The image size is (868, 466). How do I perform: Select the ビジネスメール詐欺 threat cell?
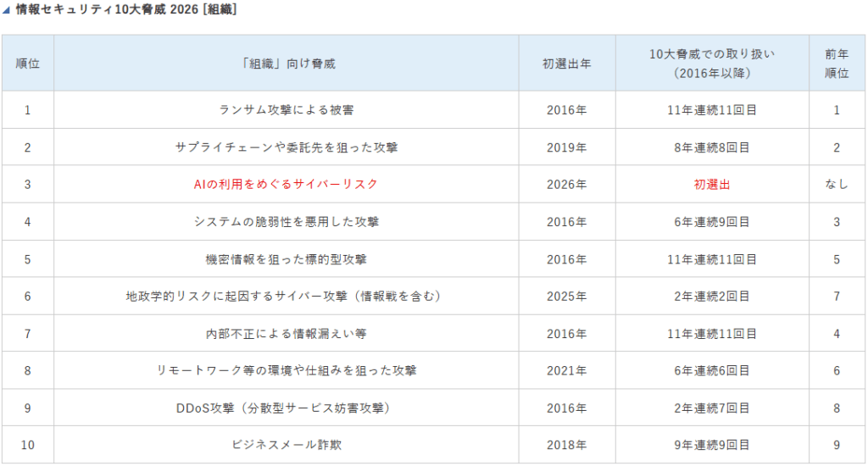[287, 444]
